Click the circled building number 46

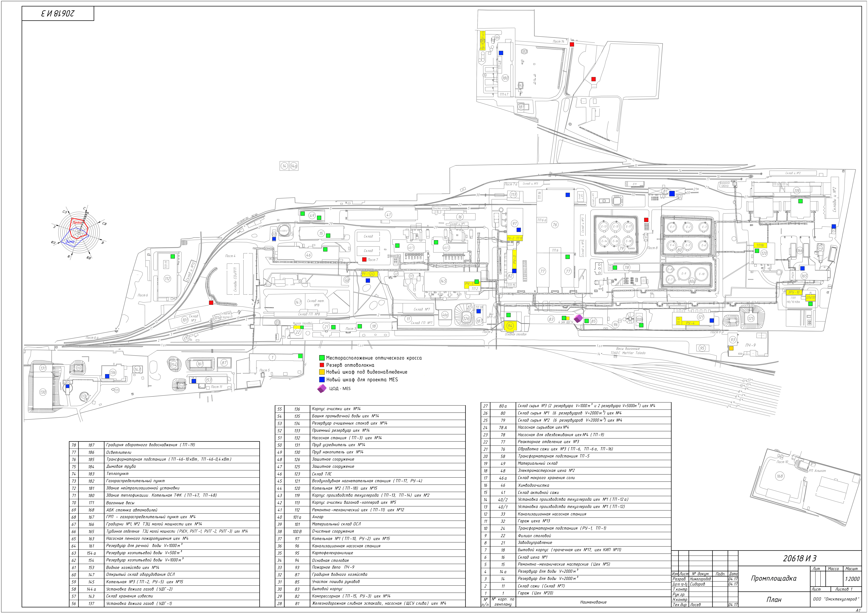click(309, 255)
